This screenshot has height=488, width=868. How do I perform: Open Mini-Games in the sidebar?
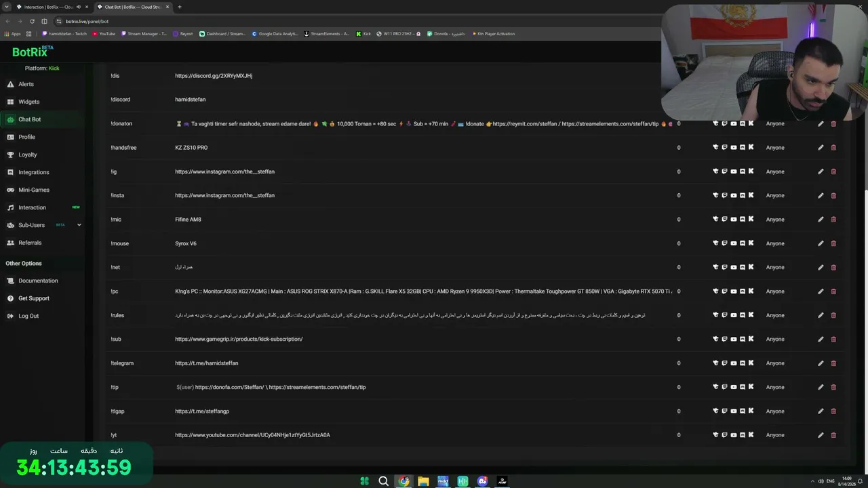click(x=34, y=190)
